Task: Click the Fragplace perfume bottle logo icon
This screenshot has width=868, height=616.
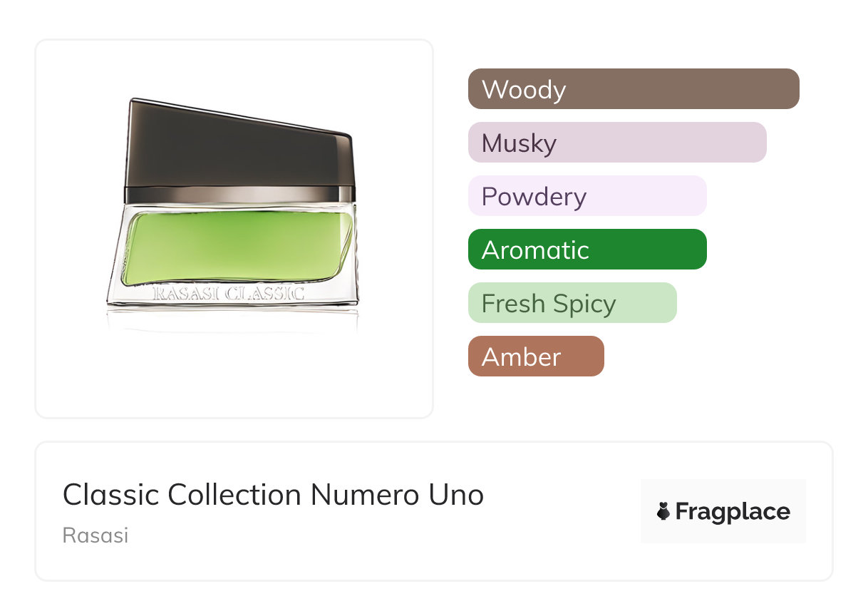Action: pyautogui.click(x=663, y=512)
